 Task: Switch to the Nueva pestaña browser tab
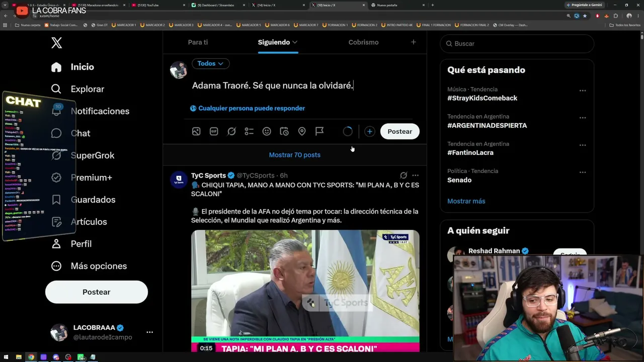[x=398, y=5]
